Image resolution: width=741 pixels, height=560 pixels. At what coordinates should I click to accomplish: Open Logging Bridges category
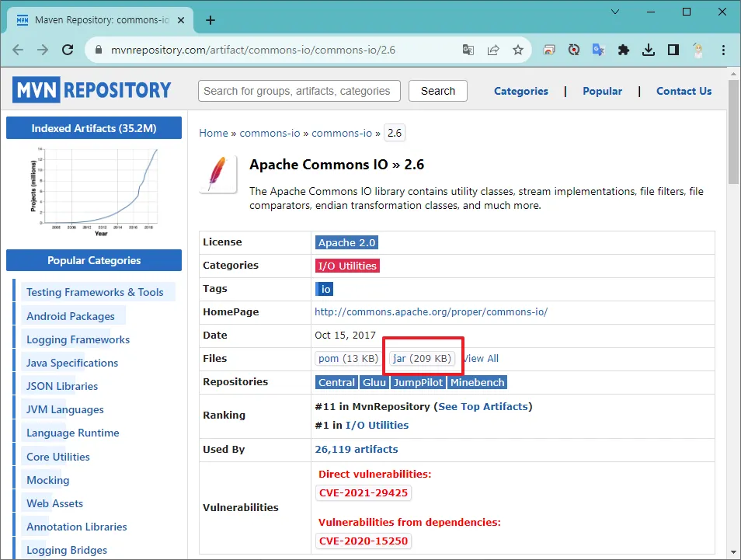tap(67, 550)
